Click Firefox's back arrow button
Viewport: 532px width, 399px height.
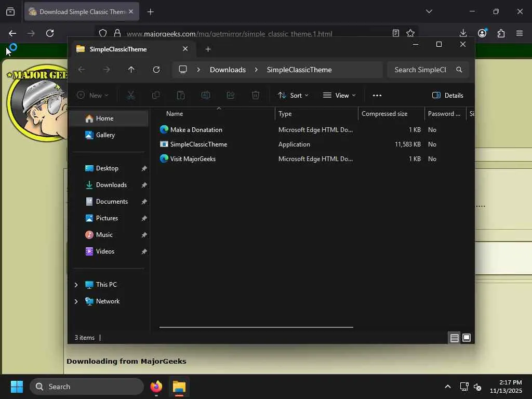(12, 33)
